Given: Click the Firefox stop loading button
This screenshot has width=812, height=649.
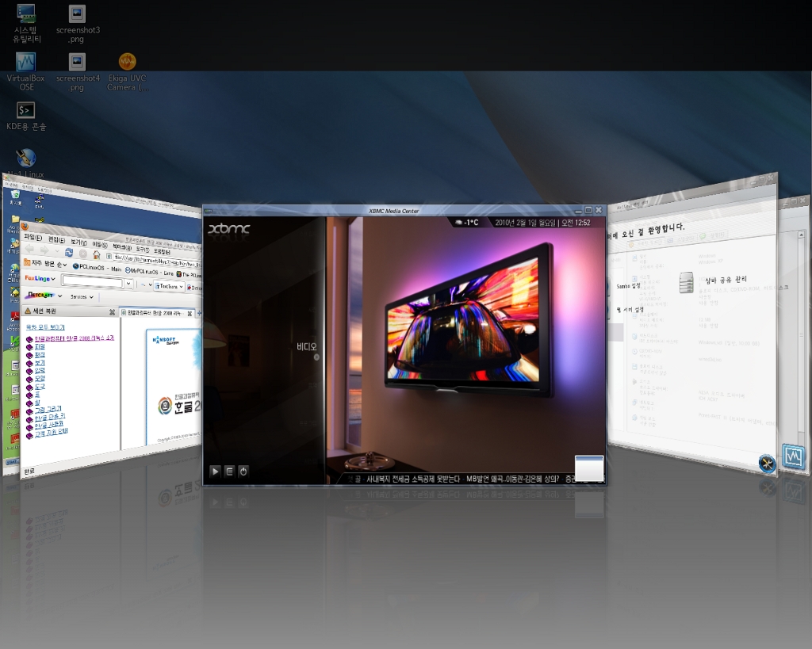Looking at the screenshot, I should pos(82,254).
